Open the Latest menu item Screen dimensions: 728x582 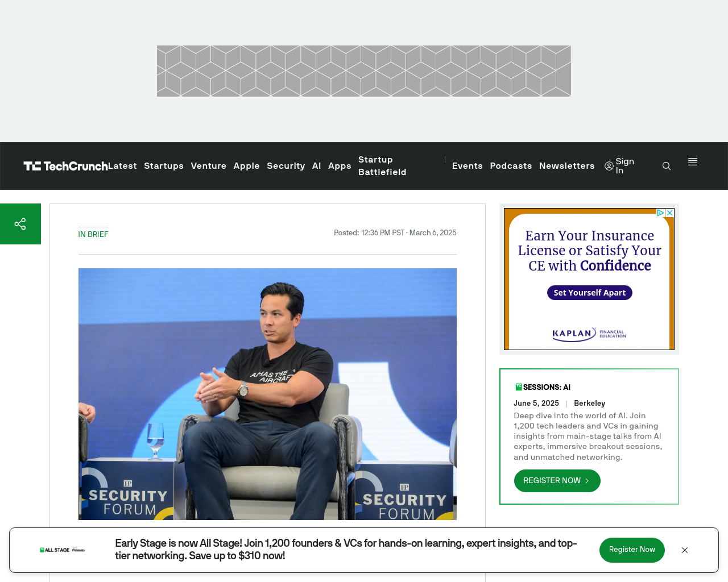pyautogui.click(x=122, y=166)
